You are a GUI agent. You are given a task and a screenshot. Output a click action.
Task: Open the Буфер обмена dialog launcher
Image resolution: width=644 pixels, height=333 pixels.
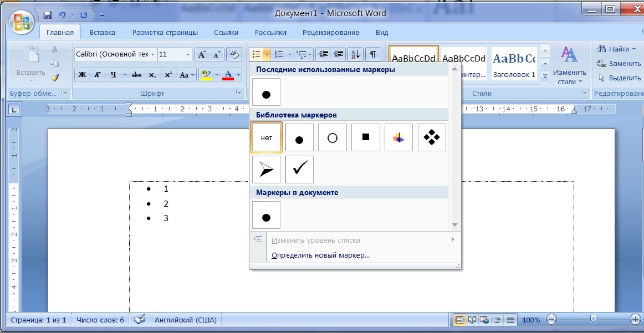[x=64, y=93]
